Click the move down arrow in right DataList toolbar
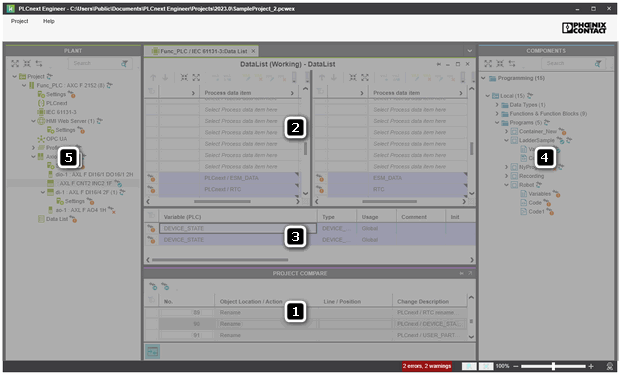This screenshot has height=375, width=620. click(334, 78)
